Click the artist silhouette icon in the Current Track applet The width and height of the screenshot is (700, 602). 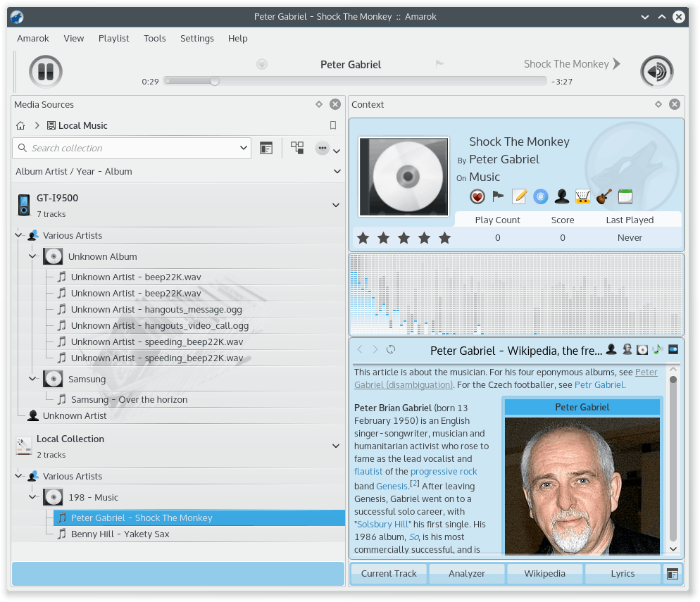tap(561, 196)
